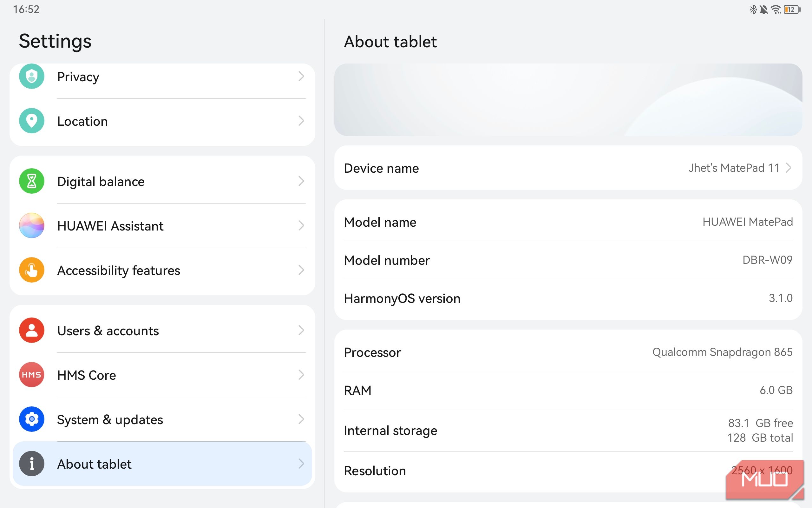
Task: Tap the HUAWEI Assistant colorful icon
Action: [31, 225]
